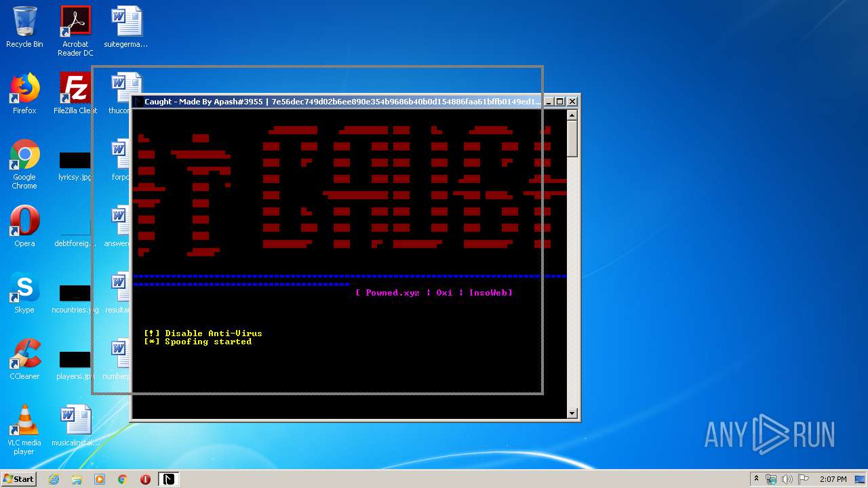The width and height of the screenshot is (868, 488).
Task: Click the 'Spoofing started' console line
Action: [x=197, y=342]
